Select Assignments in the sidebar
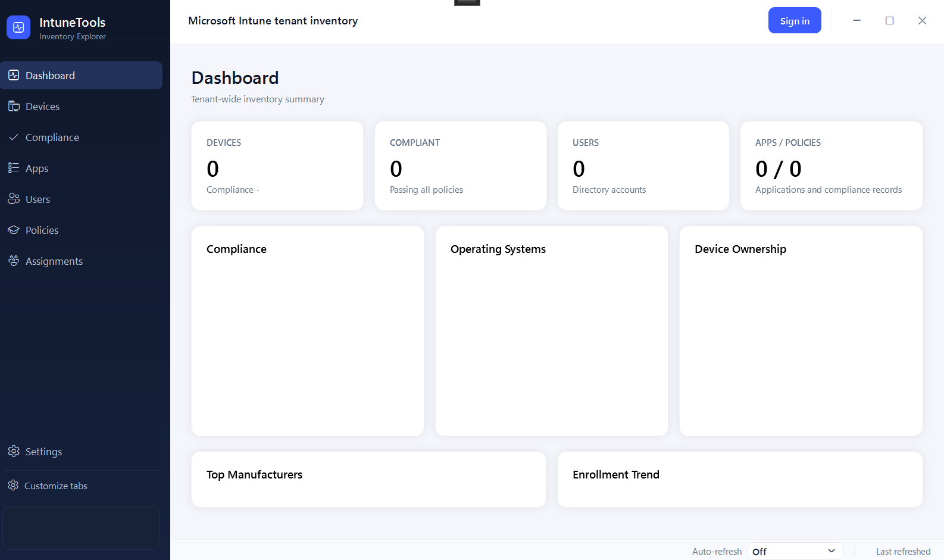This screenshot has width=944, height=560. click(81, 261)
